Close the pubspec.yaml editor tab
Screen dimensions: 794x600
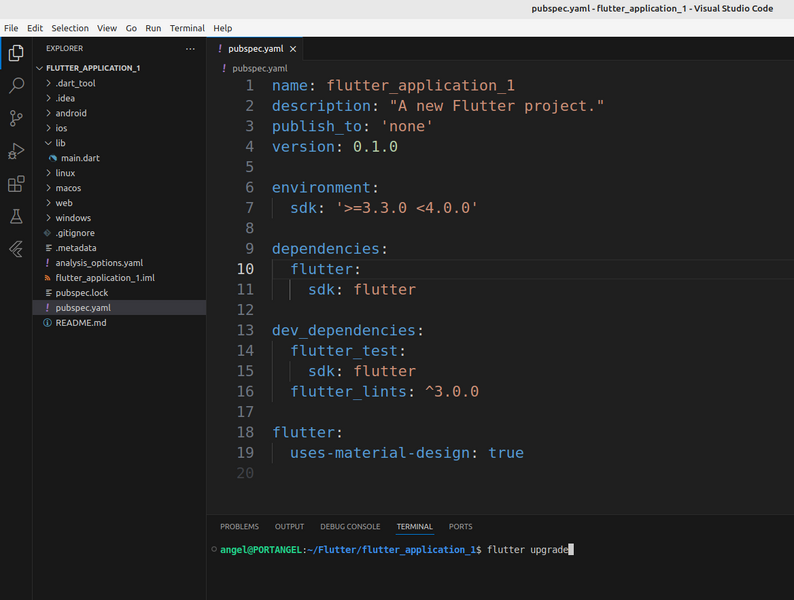tap(293, 49)
